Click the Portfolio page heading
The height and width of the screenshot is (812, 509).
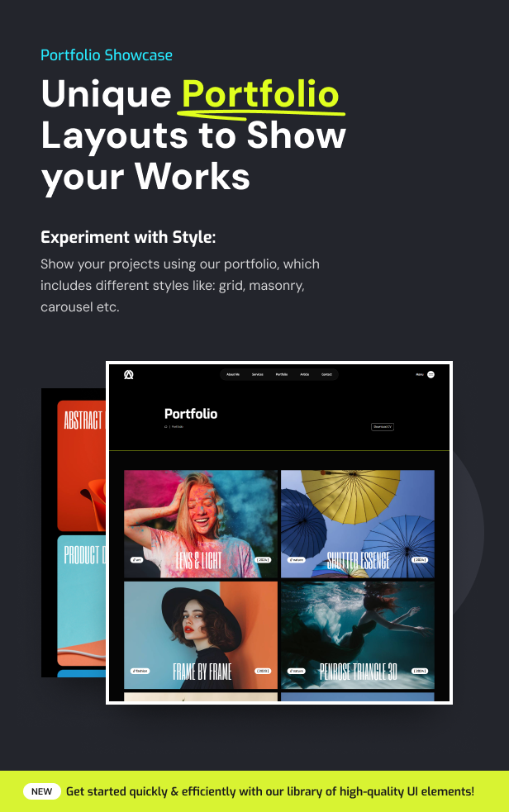point(191,414)
